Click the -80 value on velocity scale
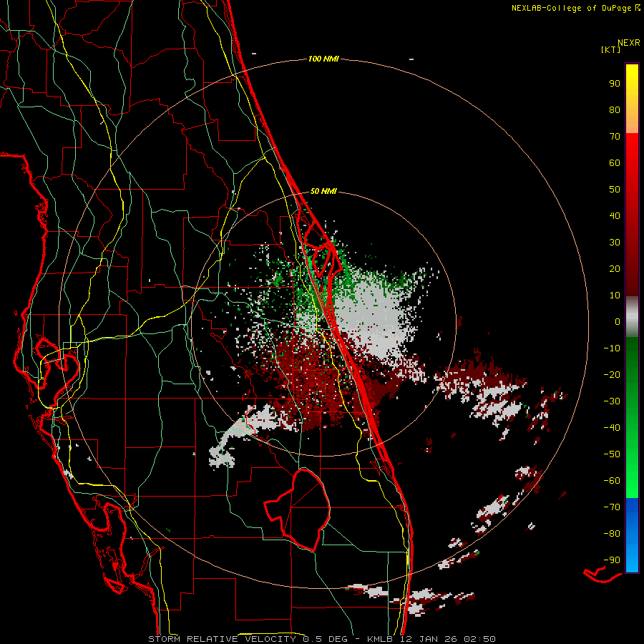This screenshot has width=644, height=644. tap(612, 534)
